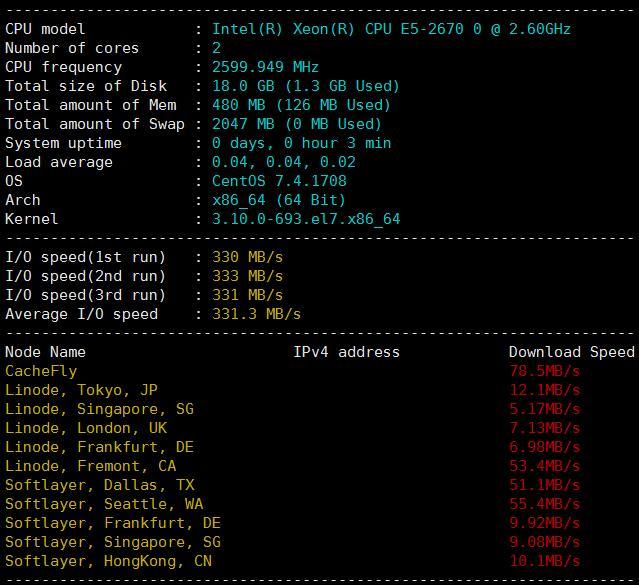Select the 1st run I/O speed value
The image size is (639, 585).
click(247, 257)
